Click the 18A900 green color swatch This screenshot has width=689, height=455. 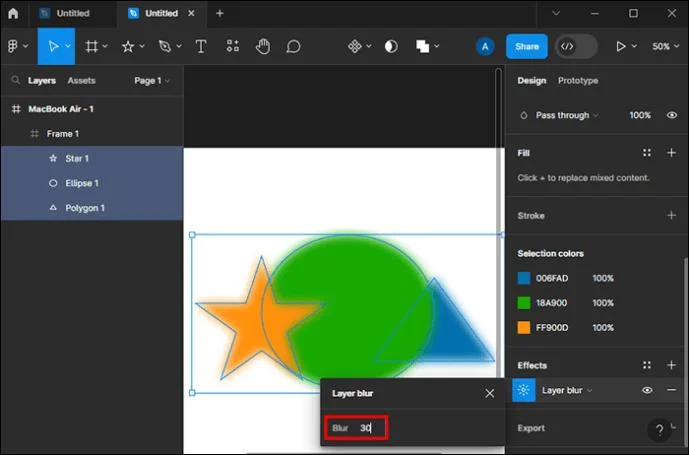click(524, 303)
